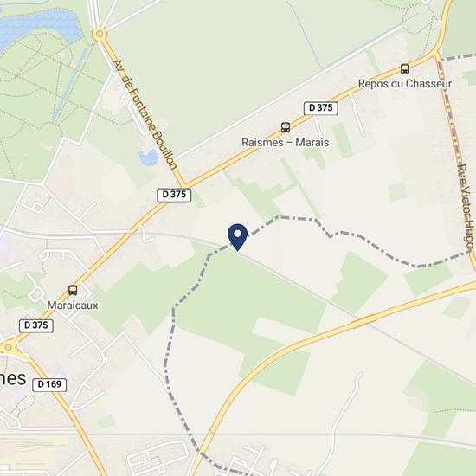Click the Maraicaux stop label
This screenshot has height=476, width=476.
click(73, 306)
